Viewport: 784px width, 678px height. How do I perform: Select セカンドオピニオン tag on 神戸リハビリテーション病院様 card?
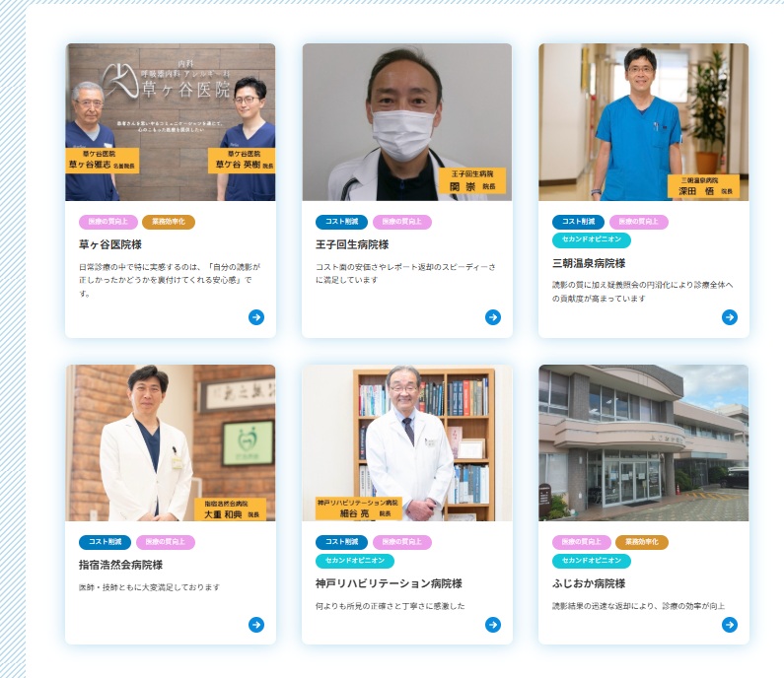click(x=355, y=561)
